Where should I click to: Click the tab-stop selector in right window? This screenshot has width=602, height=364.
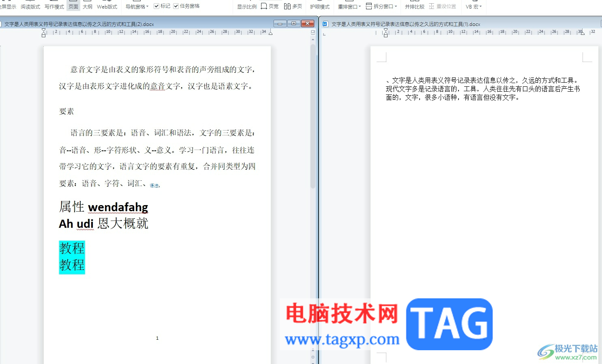click(324, 34)
